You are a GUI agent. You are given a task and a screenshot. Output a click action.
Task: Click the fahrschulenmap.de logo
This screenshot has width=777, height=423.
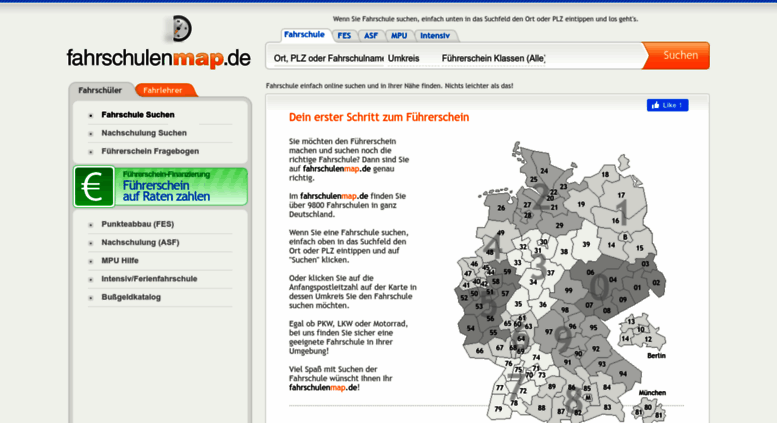pyautogui.click(x=159, y=58)
